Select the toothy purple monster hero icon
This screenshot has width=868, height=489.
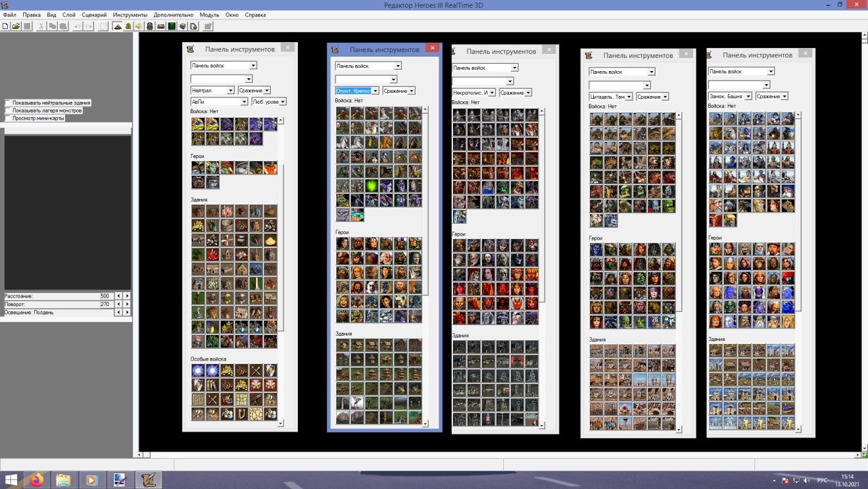[198, 182]
